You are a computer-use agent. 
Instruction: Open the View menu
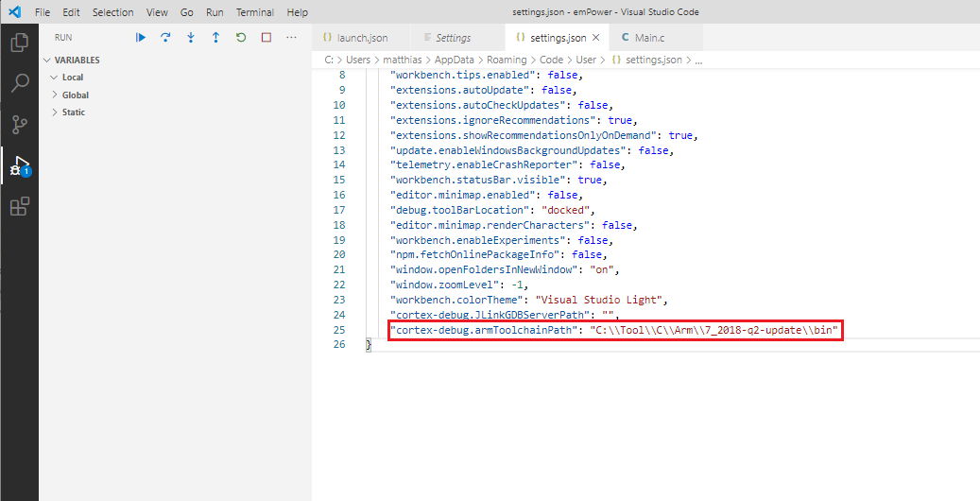157,12
